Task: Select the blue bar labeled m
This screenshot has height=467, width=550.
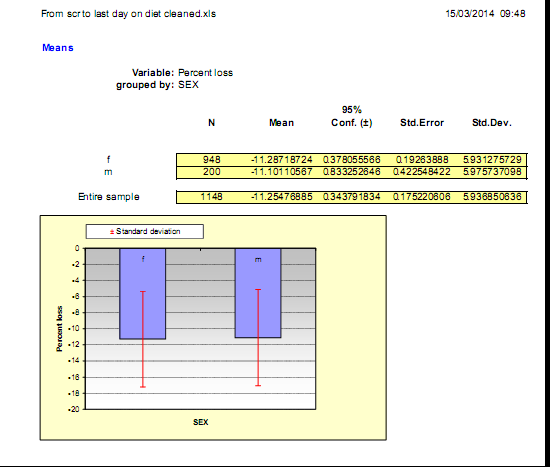Action: [258, 293]
